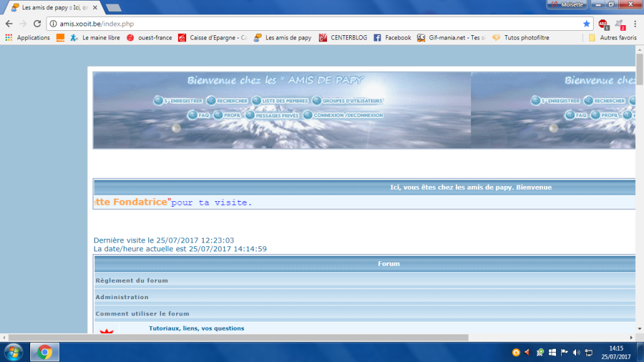Click the Windows logo tray icon

[552, 352]
